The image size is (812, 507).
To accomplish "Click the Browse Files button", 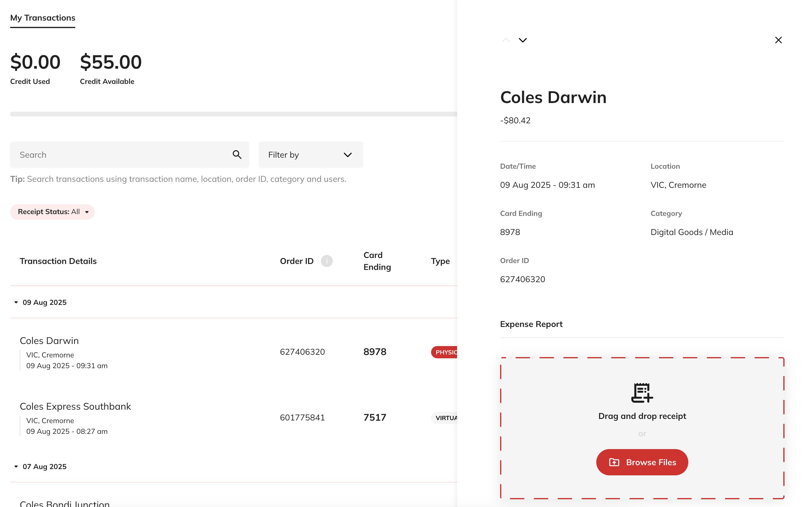I will click(x=642, y=462).
